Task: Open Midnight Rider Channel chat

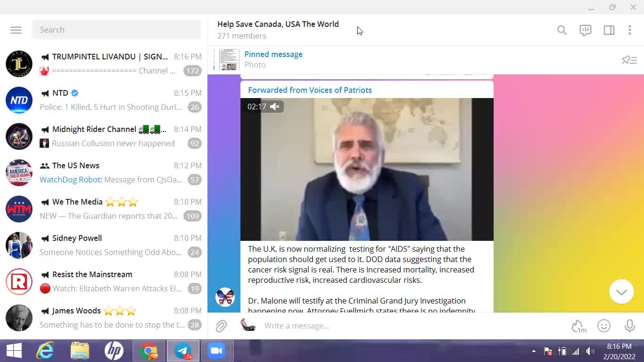Action: [x=104, y=136]
